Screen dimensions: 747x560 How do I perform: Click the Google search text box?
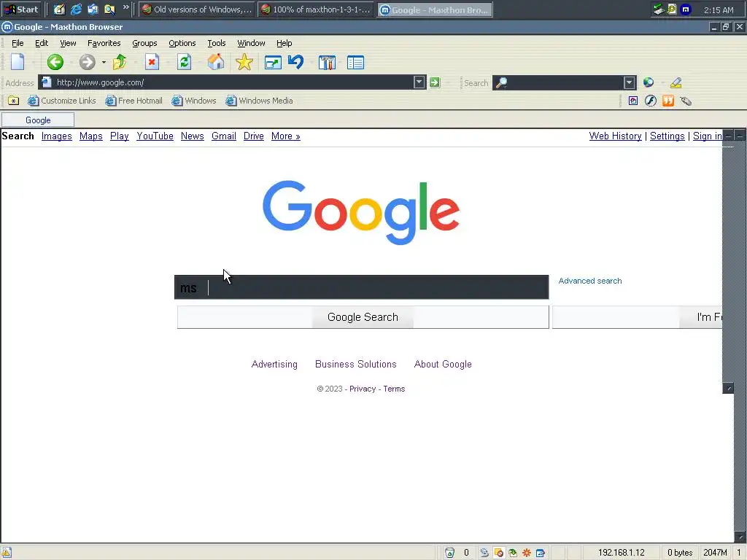point(362,287)
